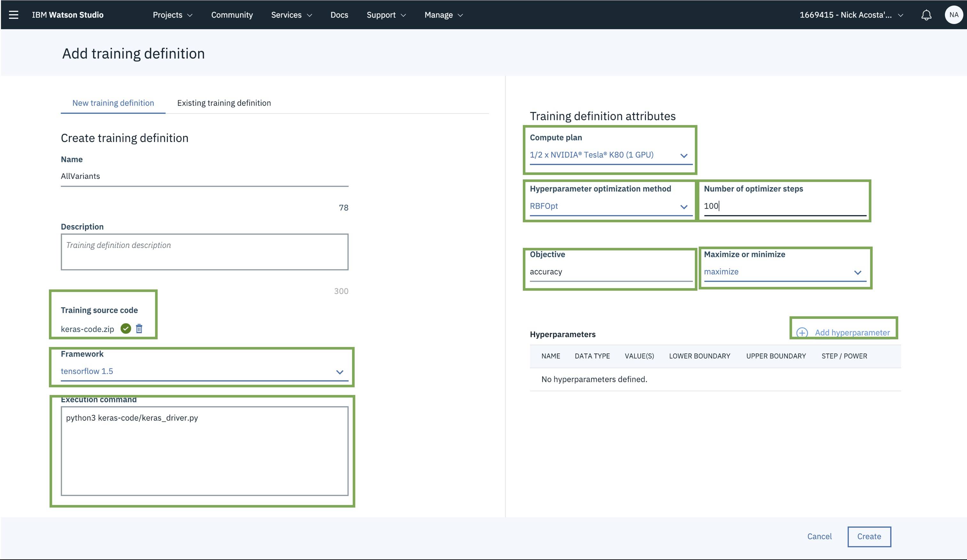The height and width of the screenshot is (560, 967).
Task: Open the Docs link
Action: click(339, 15)
